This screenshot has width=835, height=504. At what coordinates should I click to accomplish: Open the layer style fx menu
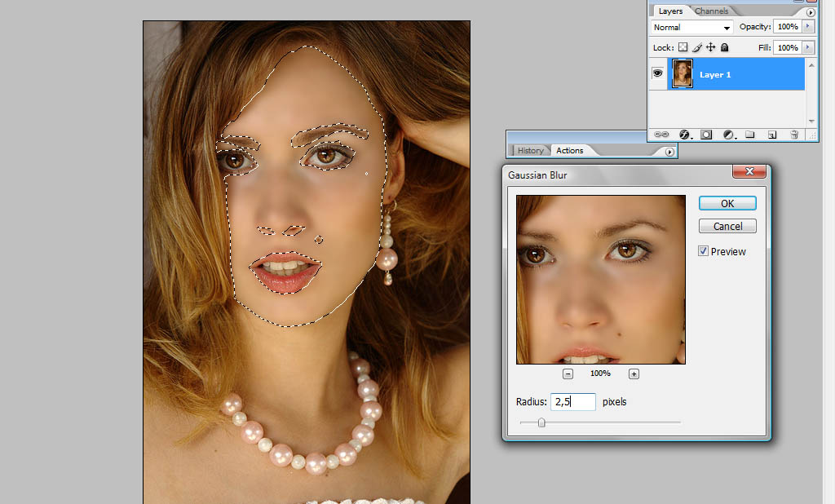(x=685, y=135)
